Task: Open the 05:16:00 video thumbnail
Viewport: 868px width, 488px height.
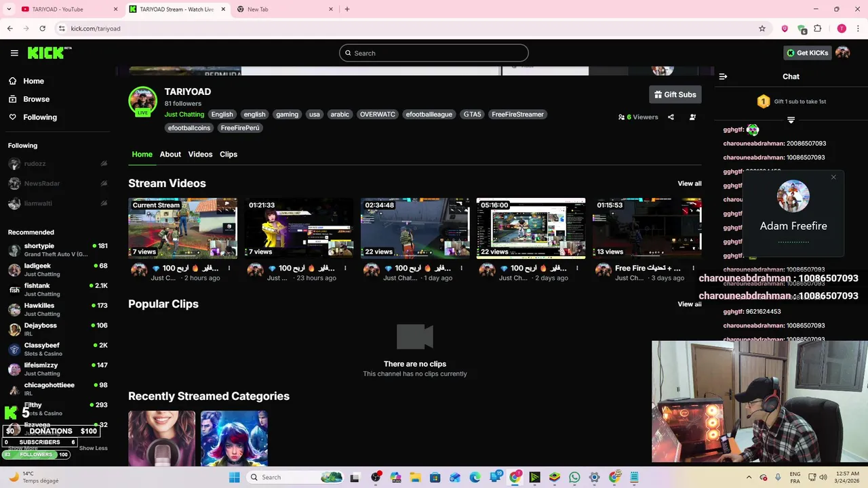Action: point(531,228)
